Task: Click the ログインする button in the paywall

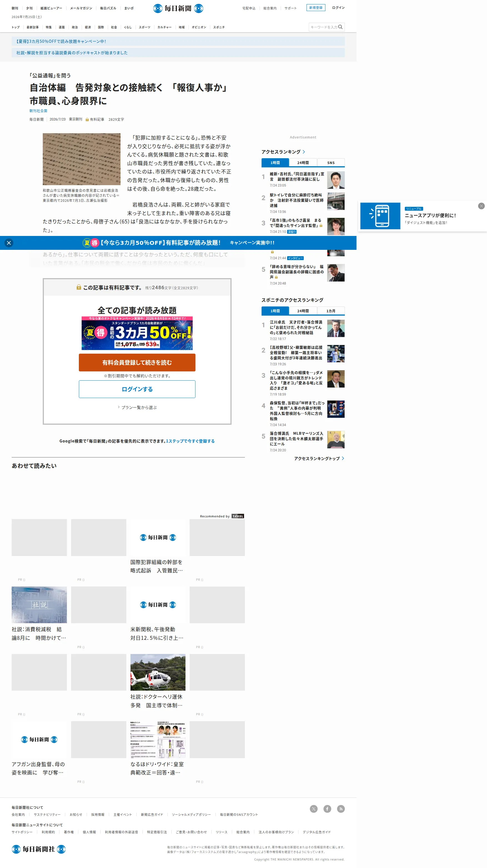Action: pos(137,389)
